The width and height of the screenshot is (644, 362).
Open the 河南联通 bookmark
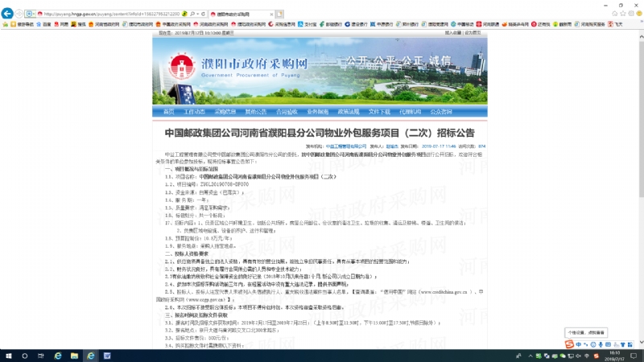(x=488, y=24)
